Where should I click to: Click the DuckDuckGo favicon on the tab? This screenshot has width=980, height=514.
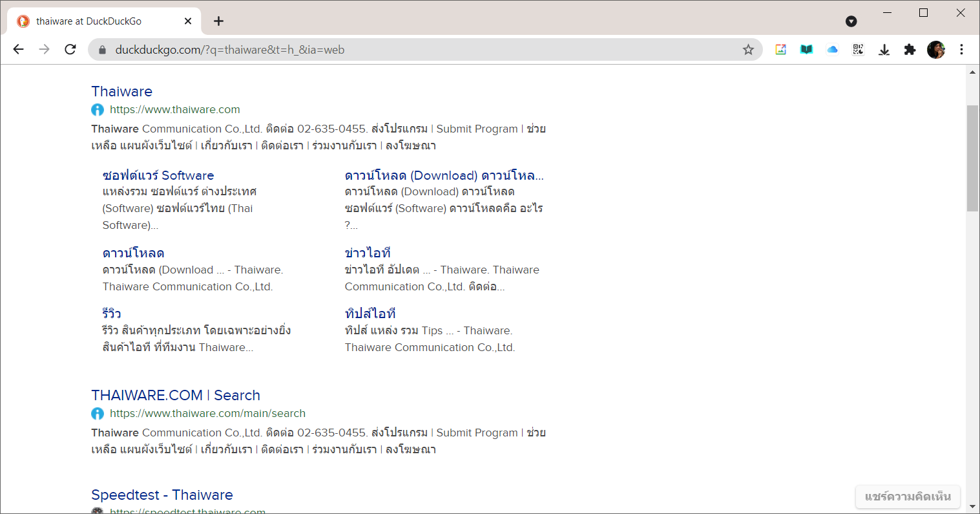point(23,21)
